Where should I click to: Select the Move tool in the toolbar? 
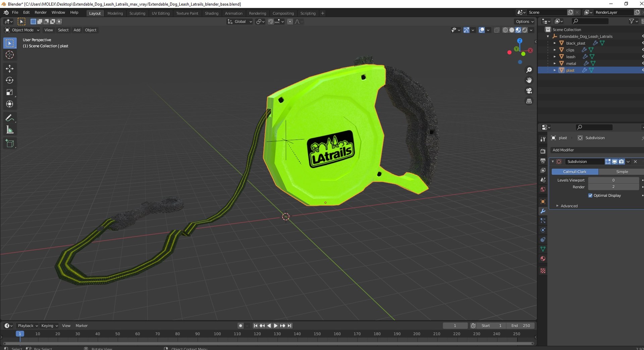tap(9, 69)
